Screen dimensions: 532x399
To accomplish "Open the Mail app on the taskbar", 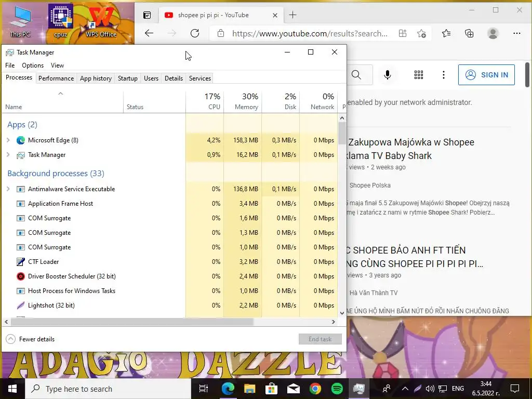I will tap(293, 389).
